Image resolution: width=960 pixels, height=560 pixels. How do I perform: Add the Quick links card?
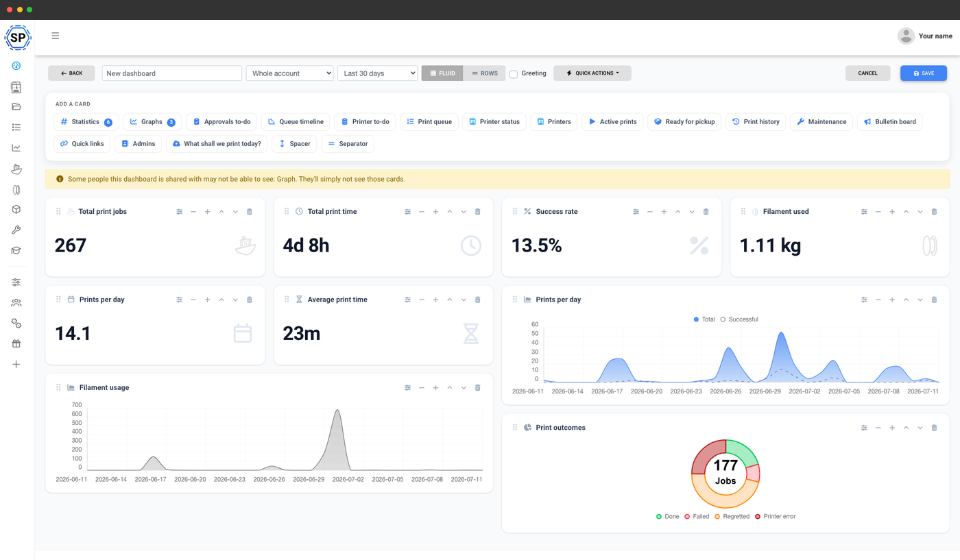click(x=82, y=144)
